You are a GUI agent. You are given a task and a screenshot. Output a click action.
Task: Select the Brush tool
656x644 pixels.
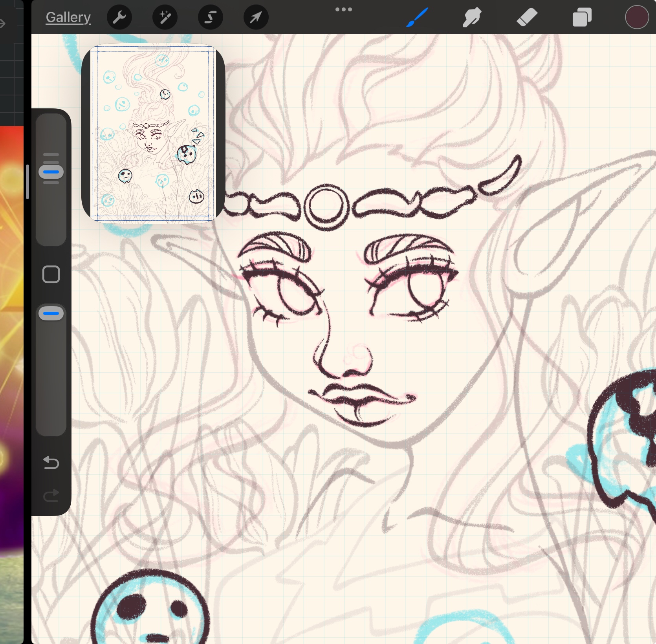click(417, 17)
